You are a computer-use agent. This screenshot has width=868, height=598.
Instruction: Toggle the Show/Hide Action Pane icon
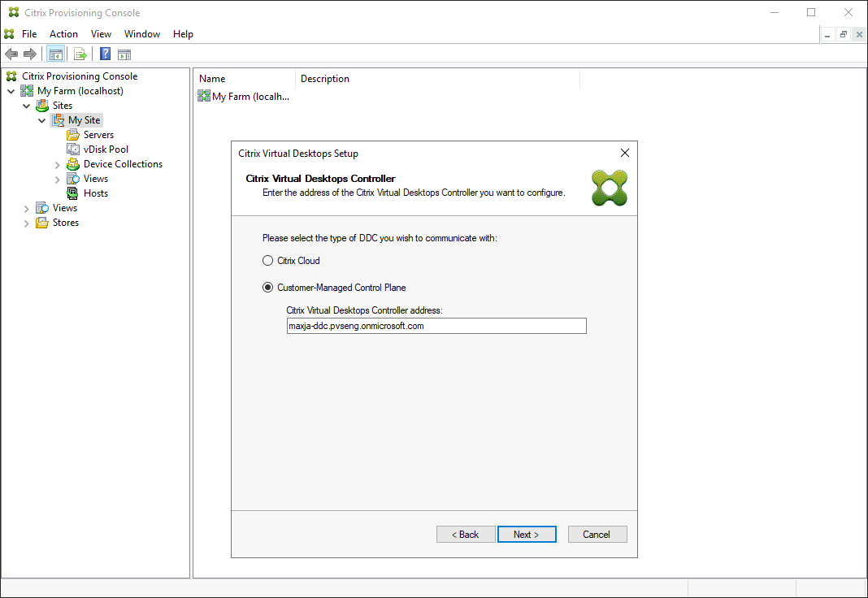pyautogui.click(x=124, y=54)
